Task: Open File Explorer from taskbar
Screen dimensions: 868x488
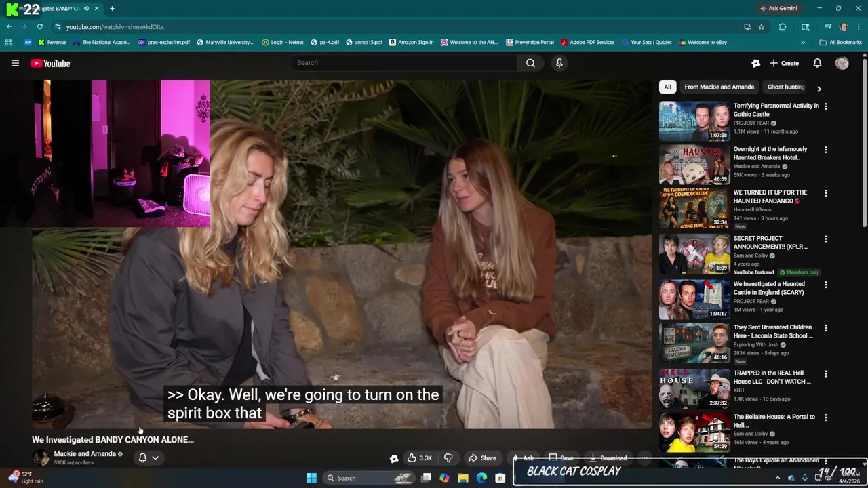Action: (x=463, y=478)
